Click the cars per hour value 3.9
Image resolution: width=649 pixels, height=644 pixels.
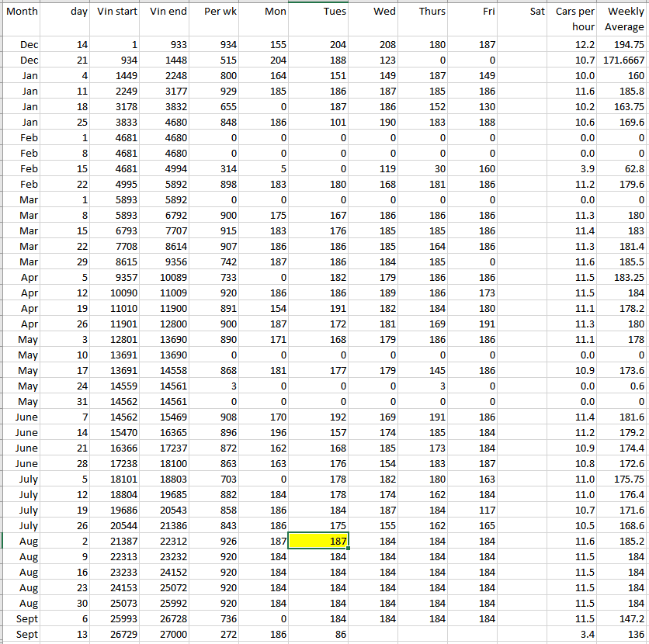coord(574,168)
